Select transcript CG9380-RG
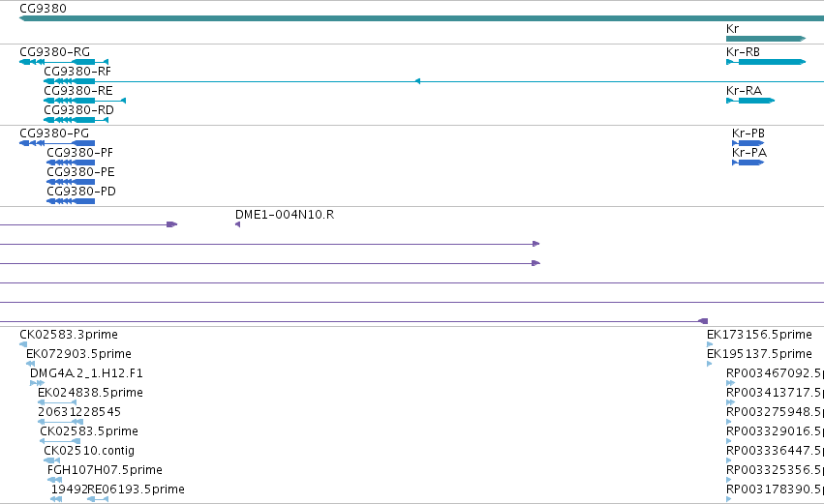 coord(54,52)
